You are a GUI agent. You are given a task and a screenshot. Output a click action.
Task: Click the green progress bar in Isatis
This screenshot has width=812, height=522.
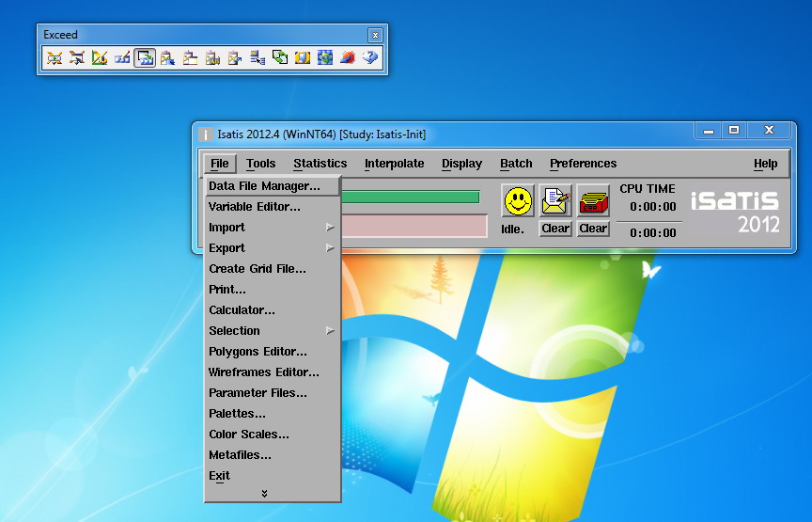click(411, 197)
